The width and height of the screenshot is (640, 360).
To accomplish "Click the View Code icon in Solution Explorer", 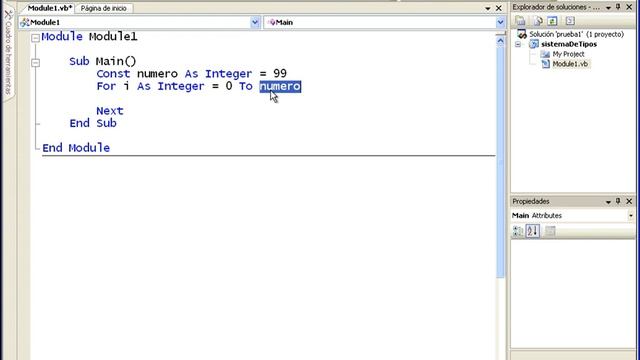I will (570, 21).
